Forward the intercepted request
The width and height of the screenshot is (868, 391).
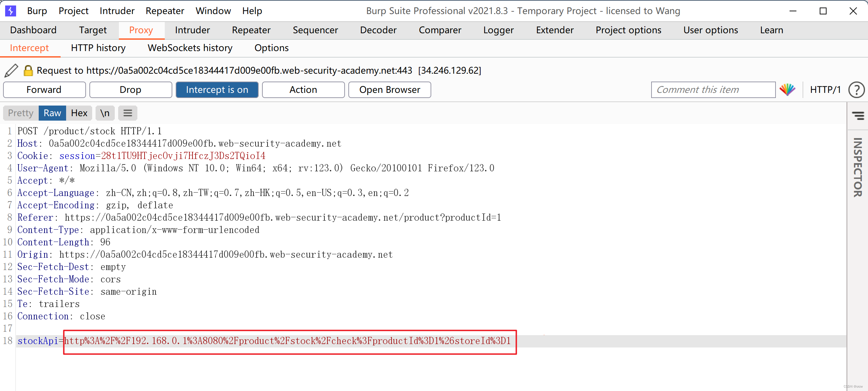tap(44, 89)
